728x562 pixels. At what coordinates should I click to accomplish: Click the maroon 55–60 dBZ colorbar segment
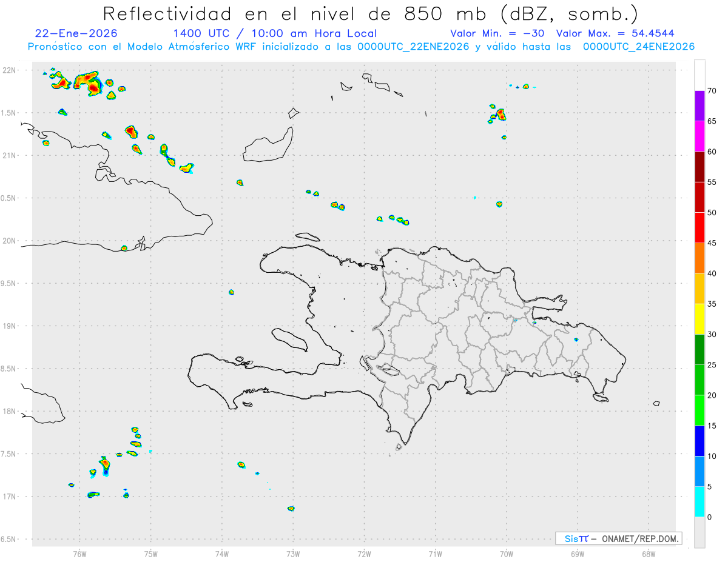(699, 167)
